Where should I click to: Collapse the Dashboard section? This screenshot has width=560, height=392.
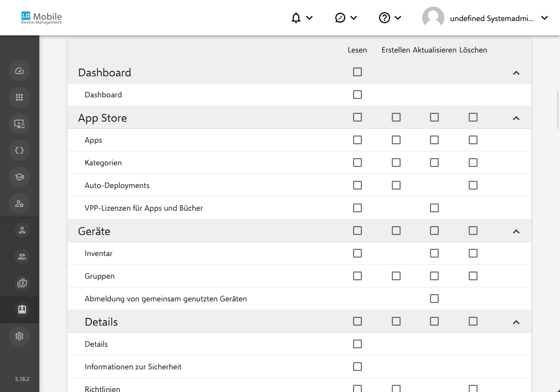coord(516,73)
